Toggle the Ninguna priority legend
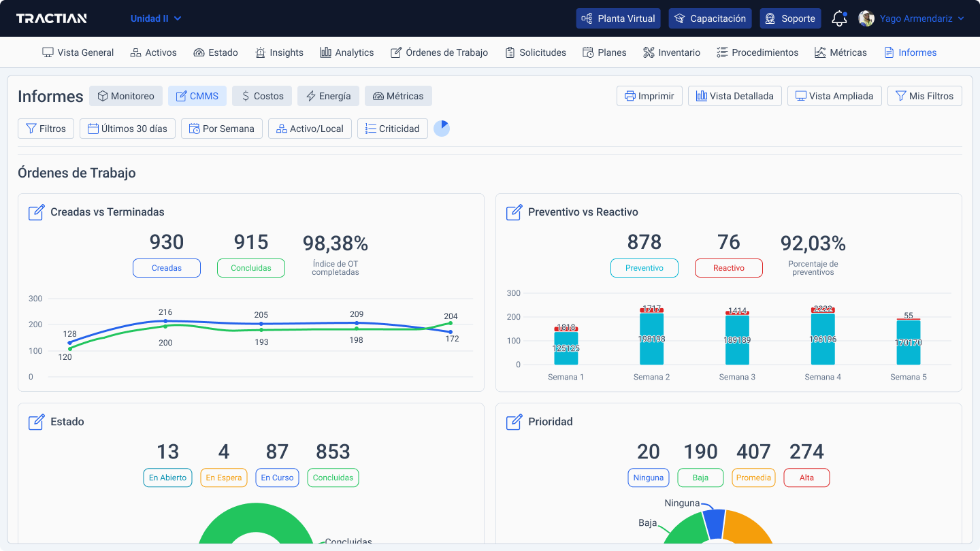 (x=649, y=478)
